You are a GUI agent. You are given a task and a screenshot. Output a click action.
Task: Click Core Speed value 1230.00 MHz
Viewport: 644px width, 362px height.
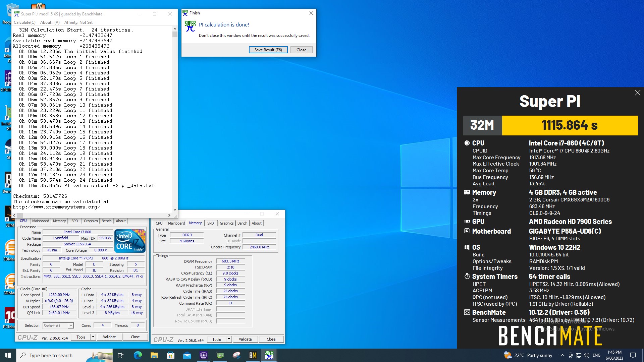pos(59,295)
